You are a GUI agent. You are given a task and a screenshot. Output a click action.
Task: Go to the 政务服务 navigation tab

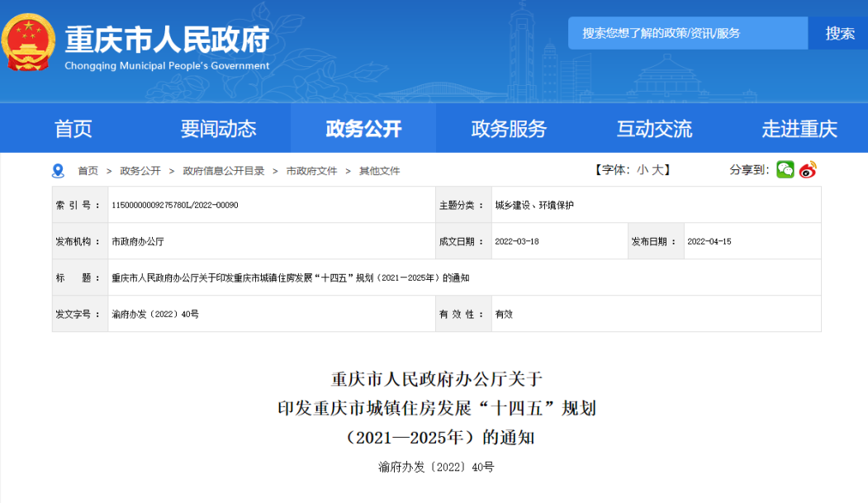(x=509, y=128)
